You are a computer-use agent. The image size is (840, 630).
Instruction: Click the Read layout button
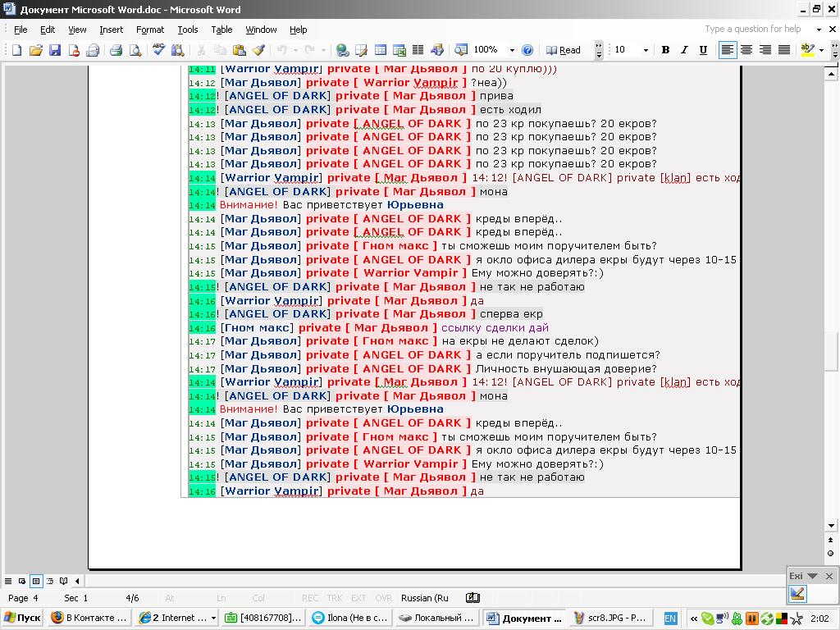tap(563, 50)
